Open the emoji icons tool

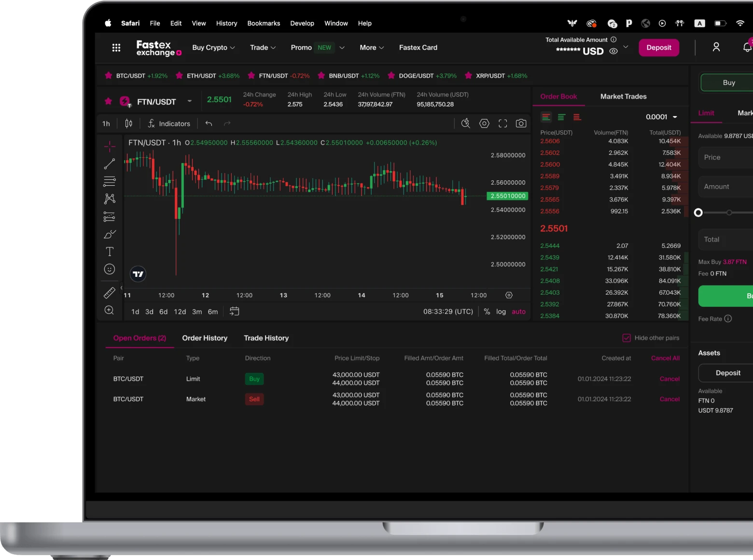point(110,269)
